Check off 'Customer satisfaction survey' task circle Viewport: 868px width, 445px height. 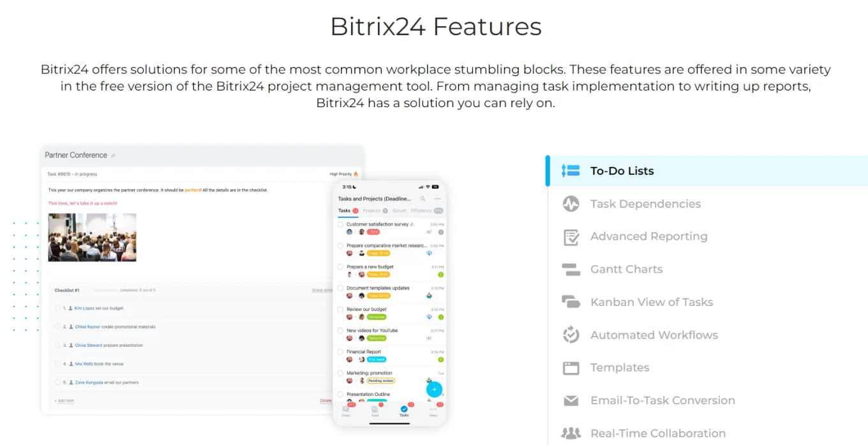pyautogui.click(x=340, y=224)
